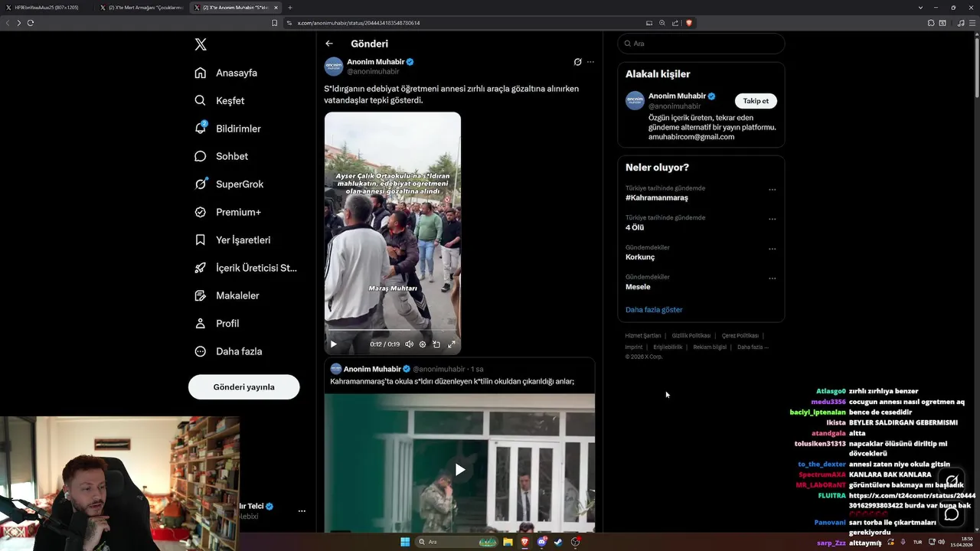Image resolution: width=980 pixels, height=551 pixels.
Task: Go to Anasayfa in the sidebar
Action: pos(226,73)
